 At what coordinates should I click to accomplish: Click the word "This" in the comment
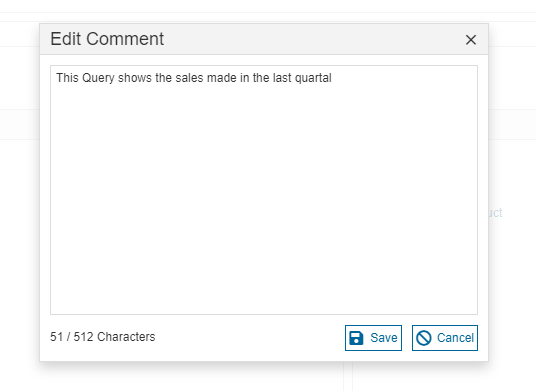pos(67,78)
